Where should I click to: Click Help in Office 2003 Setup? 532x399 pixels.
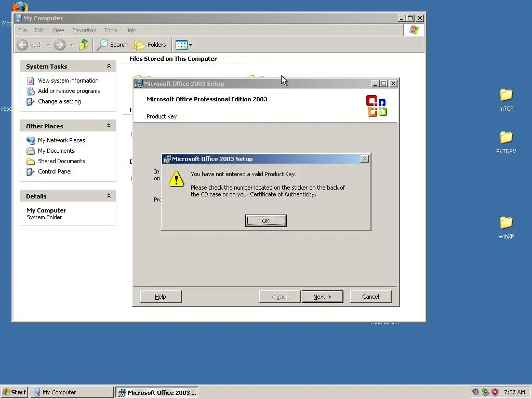point(161,297)
